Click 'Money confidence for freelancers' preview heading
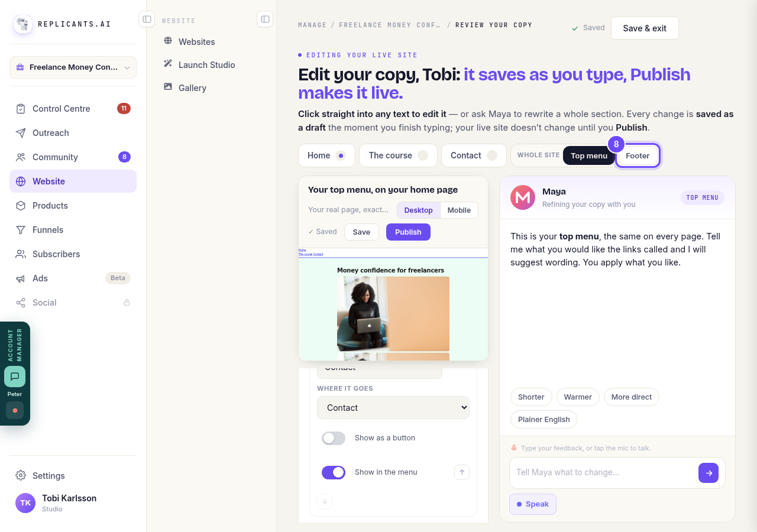 pos(390,270)
